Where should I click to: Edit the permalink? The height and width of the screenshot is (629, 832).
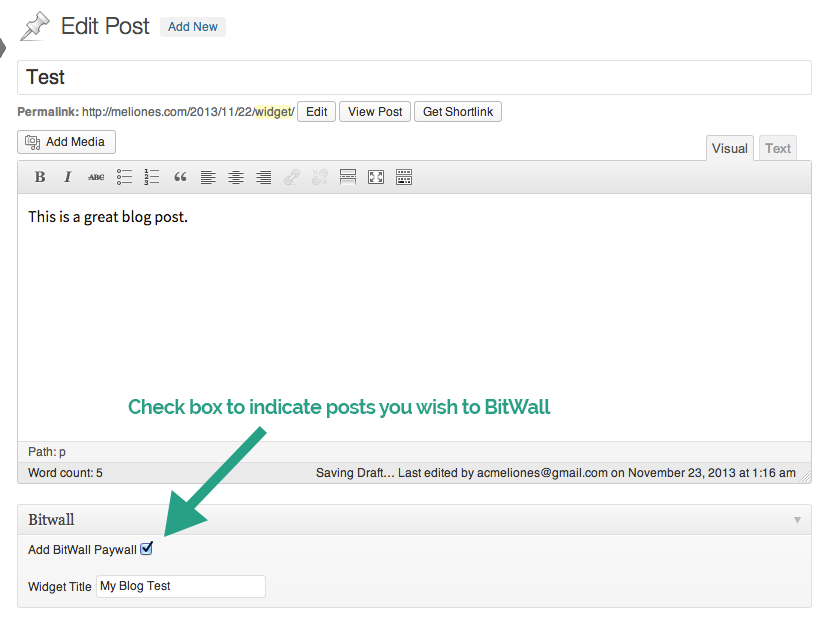tap(316, 111)
